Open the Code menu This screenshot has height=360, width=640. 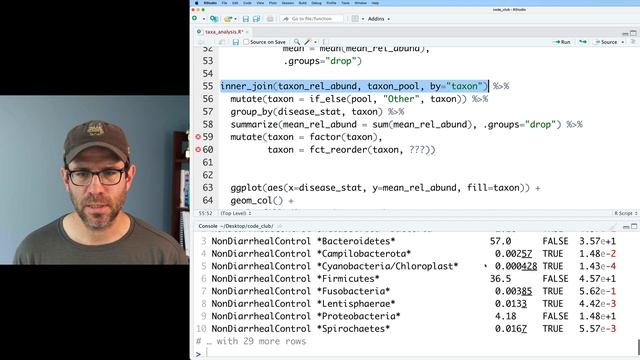coord(247,3)
